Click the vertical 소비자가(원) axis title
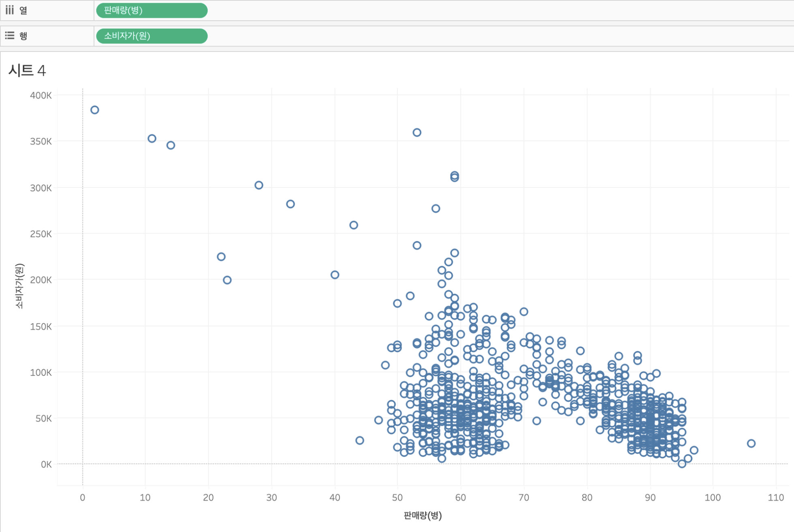 (x=19, y=286)
